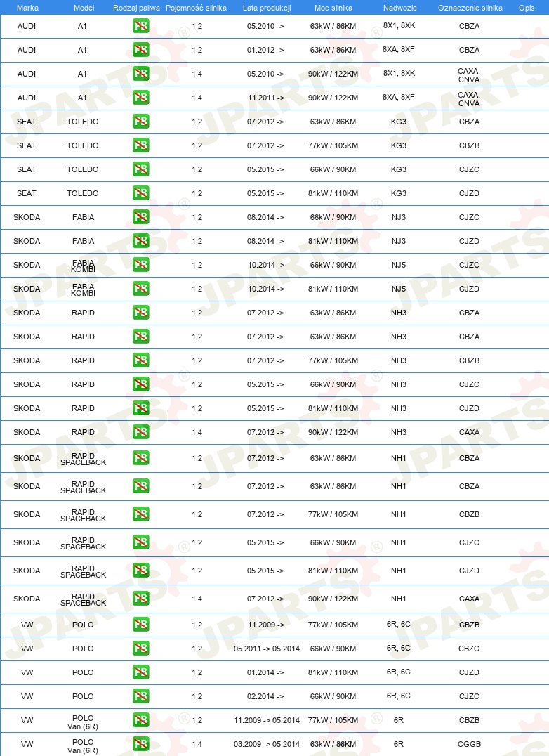Click fuel icon for VW Polo 6R, 6C CJZD

coord(140,672)
